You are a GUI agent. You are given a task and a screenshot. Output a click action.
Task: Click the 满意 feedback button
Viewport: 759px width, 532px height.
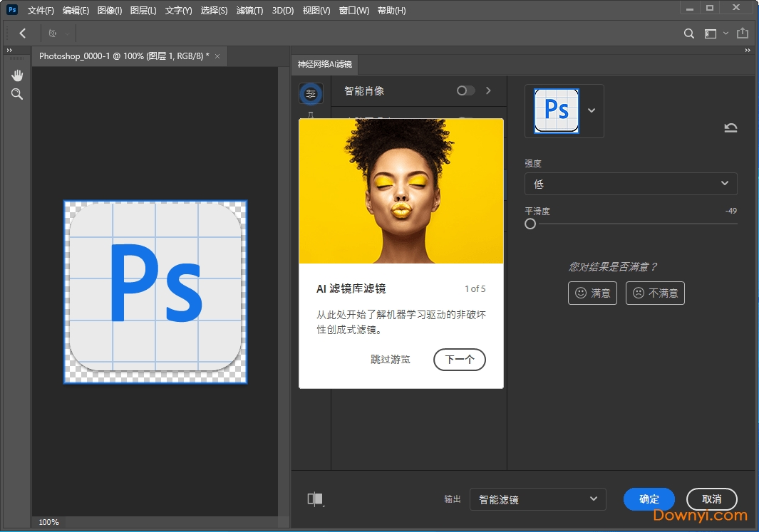592,293
